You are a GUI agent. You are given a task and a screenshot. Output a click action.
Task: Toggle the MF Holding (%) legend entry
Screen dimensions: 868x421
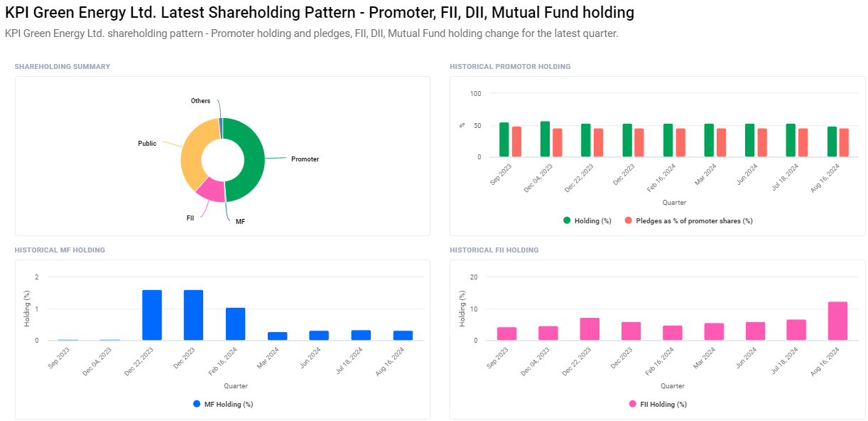[x=223, y=404]
